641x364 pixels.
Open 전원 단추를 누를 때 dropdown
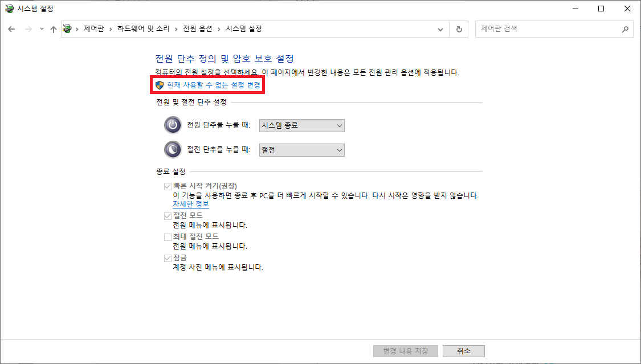(301, 125)
